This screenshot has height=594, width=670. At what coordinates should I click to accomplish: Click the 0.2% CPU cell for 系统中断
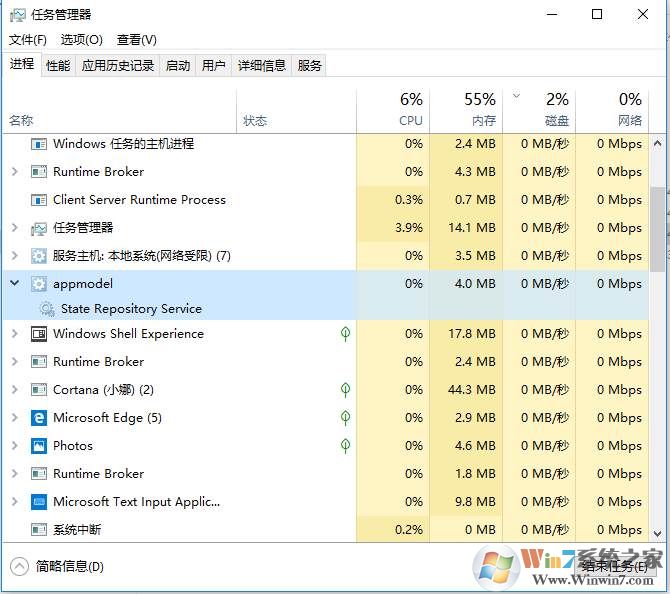tap(393, 530)
